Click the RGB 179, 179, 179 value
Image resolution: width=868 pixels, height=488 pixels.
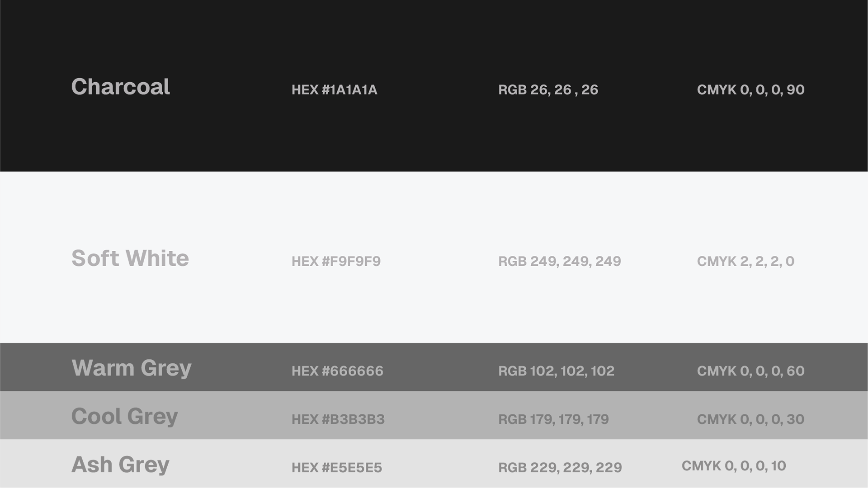coord(553,419)
